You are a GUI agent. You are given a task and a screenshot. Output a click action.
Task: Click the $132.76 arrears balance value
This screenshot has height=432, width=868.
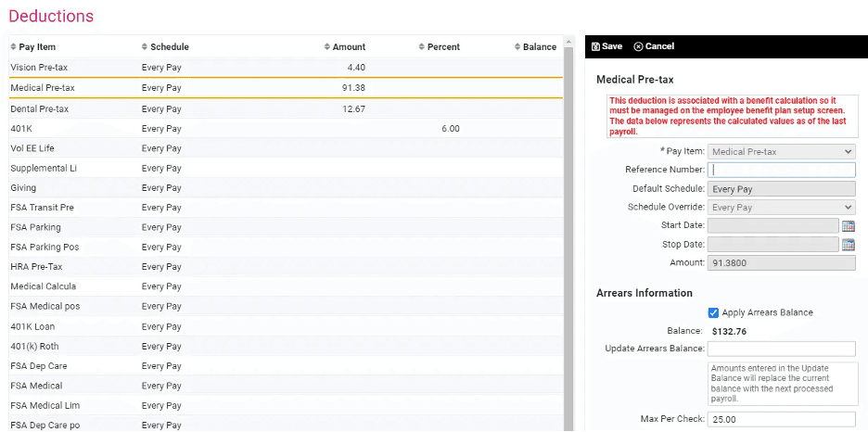click(729, 331)
